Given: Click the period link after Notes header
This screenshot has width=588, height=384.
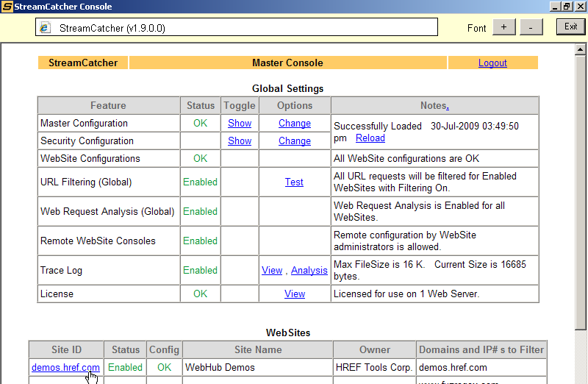Looking at the screenshot, I should (x=448, y=106).
